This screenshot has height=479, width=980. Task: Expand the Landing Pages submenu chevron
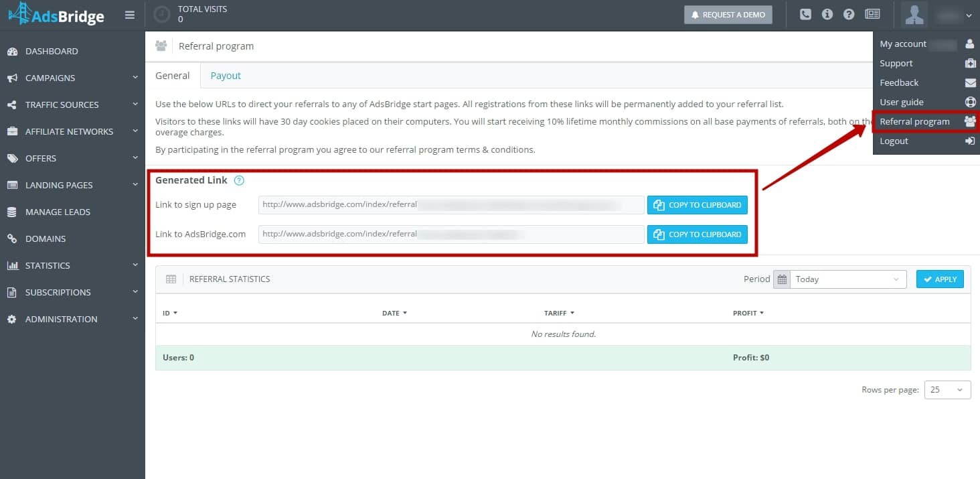tap(135, 184)
